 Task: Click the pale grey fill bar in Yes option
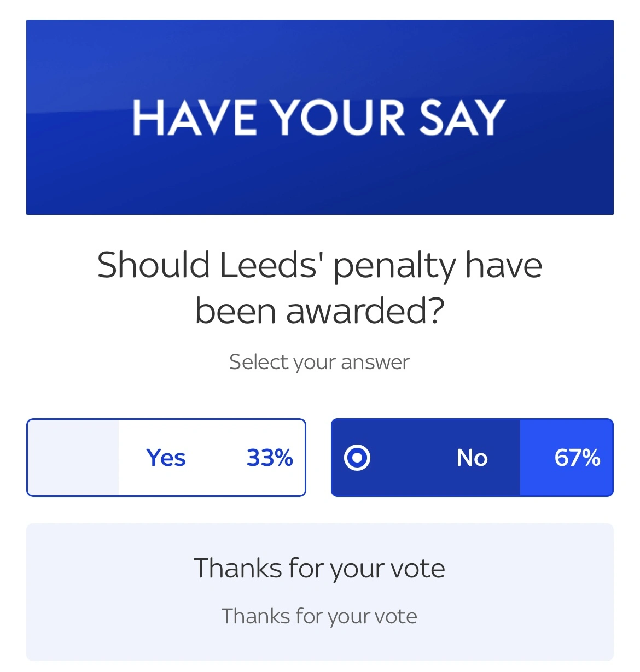point(73,458)
